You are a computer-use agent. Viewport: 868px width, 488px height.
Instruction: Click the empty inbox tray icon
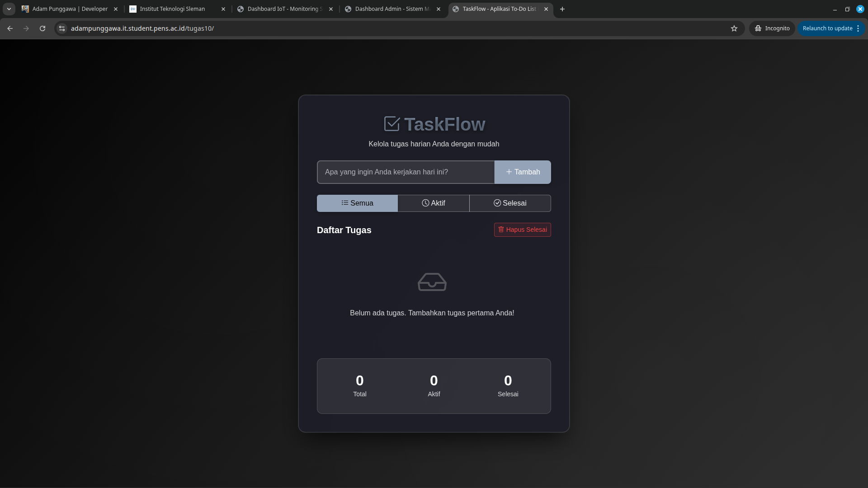pyautogui.click(x=432, y=282)
